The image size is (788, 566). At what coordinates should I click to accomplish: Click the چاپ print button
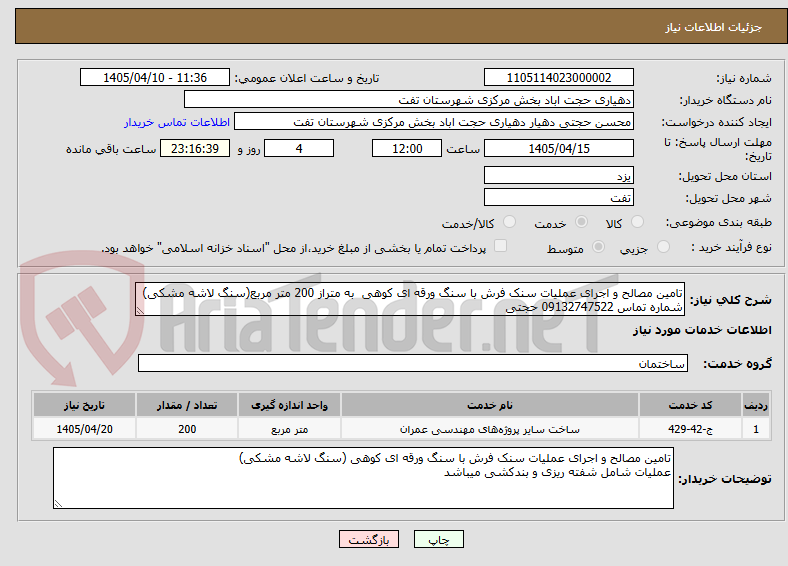tap(439, 539)
